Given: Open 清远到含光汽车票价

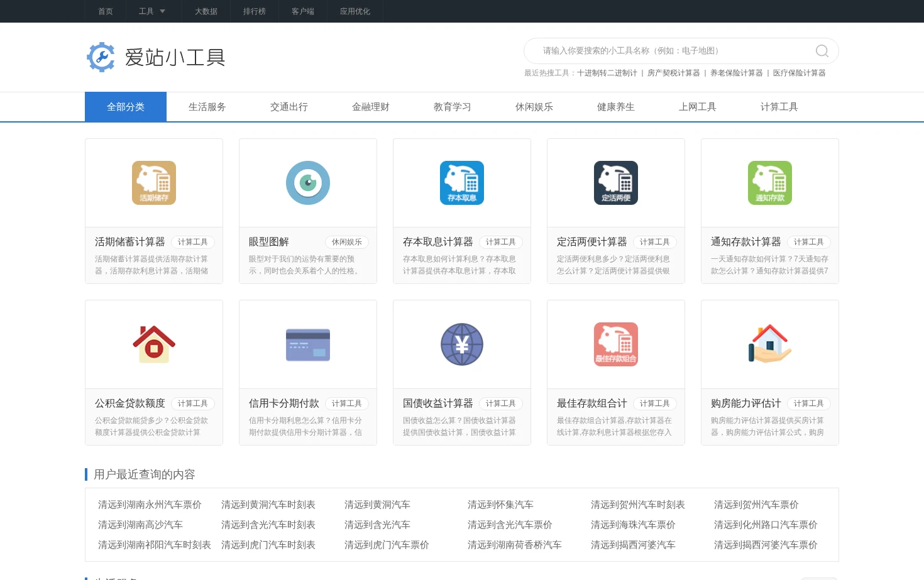Looking at the screenshot, I should pyautogui.click(x=510, y=525).
